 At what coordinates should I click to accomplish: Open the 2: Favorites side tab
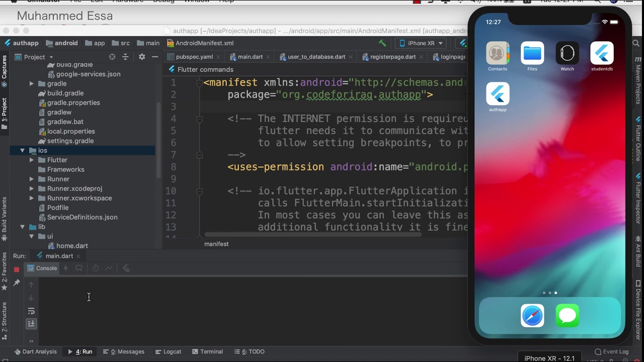point(5,271)
